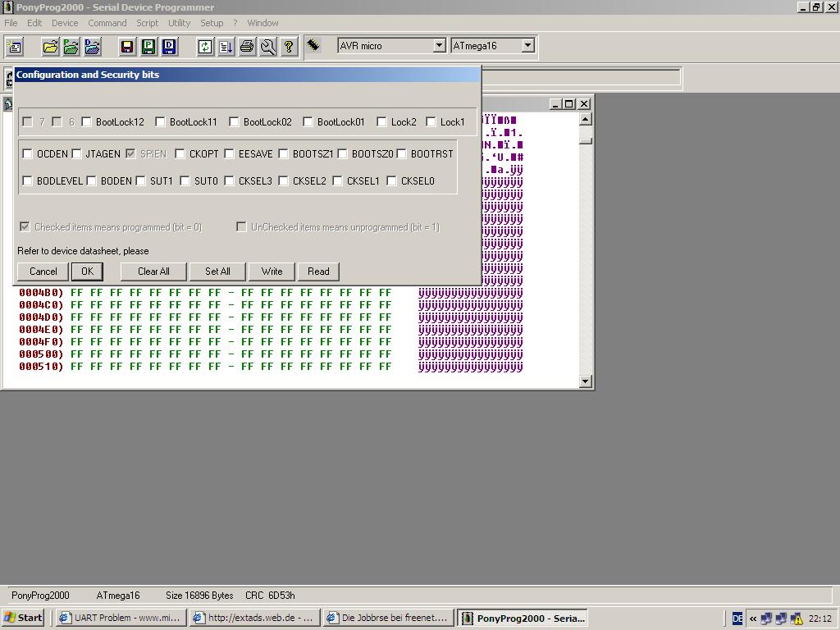Tick the BOOTRST checkbox

(x=401, y=153)
